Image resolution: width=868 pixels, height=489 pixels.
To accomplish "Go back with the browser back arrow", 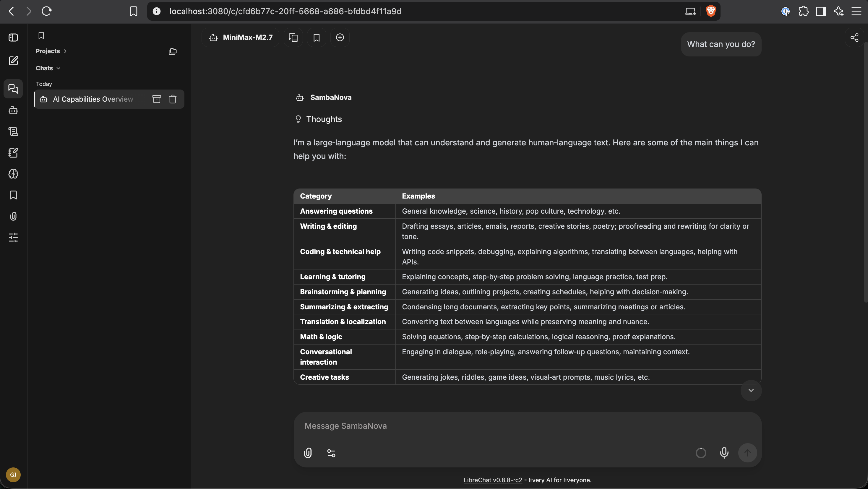I will pyautogui.click(x=12, y=11).
